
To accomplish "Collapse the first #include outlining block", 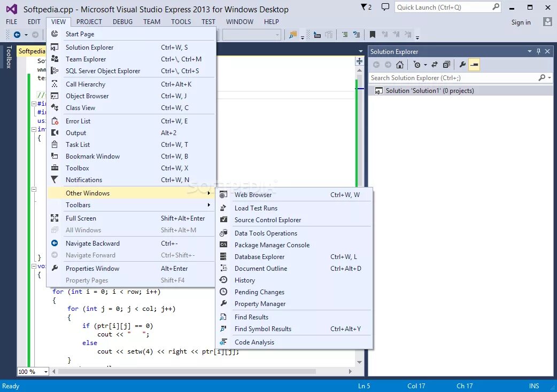I will (34, 104).
